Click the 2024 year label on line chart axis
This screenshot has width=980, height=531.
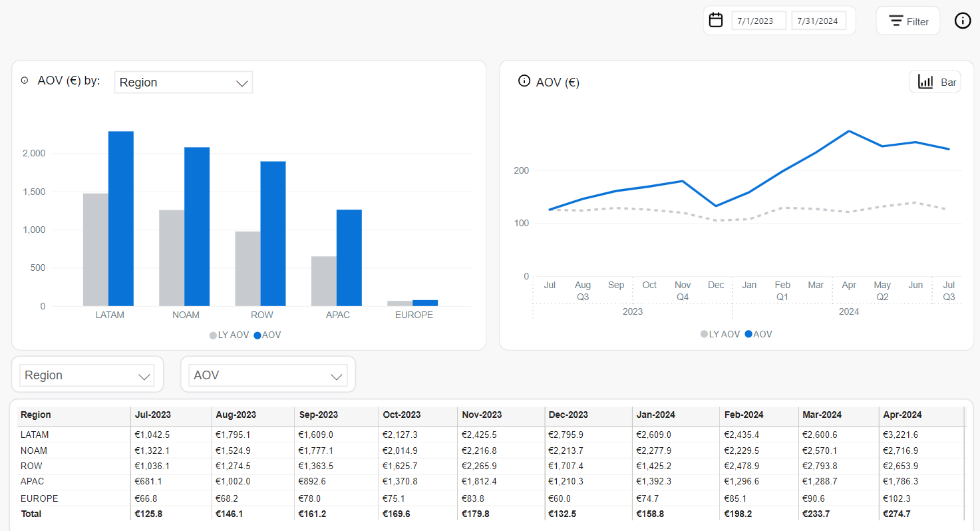[x=849, y=311]
